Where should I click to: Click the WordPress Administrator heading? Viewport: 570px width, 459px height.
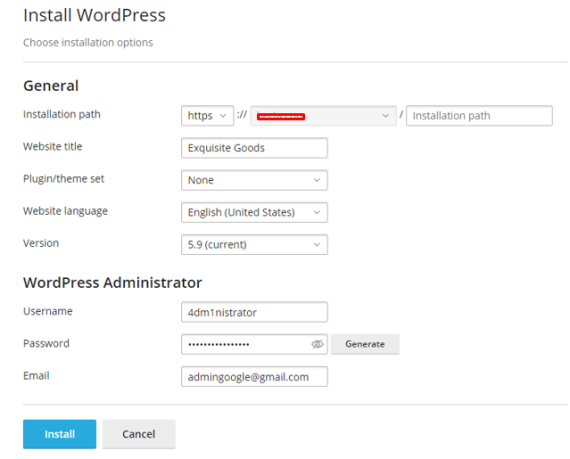[x=112, y=283]
